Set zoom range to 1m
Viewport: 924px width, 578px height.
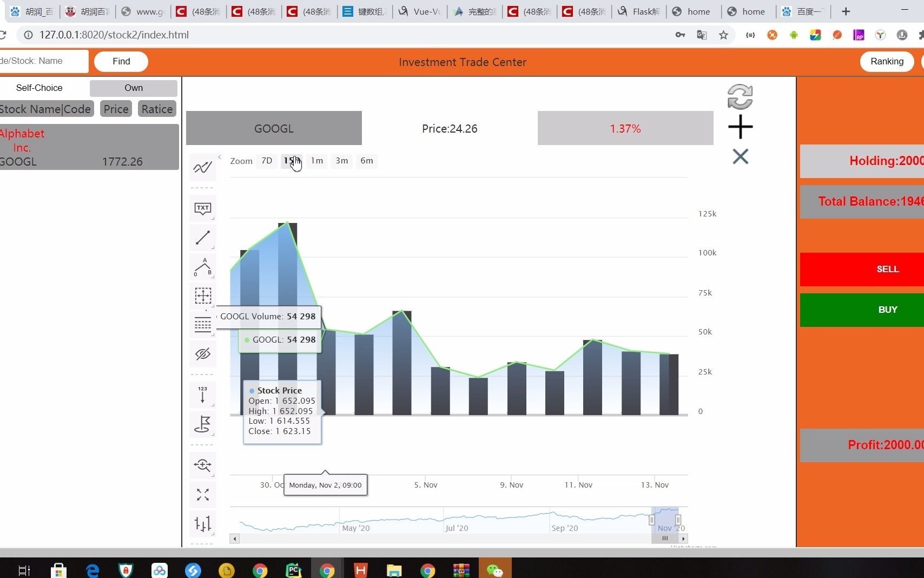tap(317, 161)
